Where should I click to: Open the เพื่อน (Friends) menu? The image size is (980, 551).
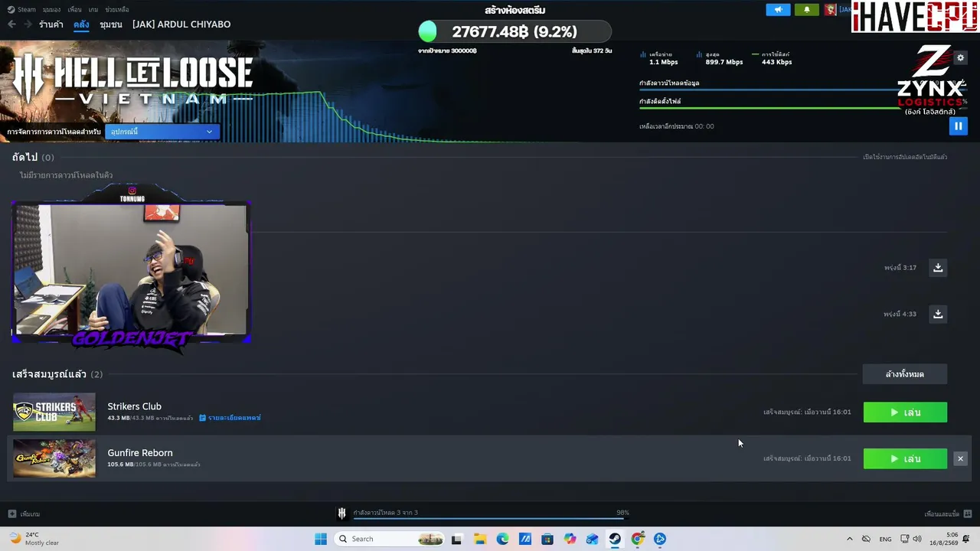pyautogui.click(x=74, y=9)
